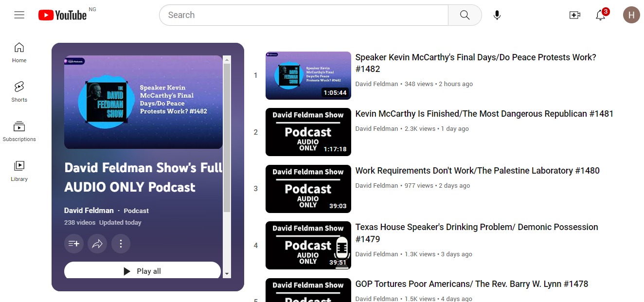Screen dimensions: 644x302
Task: Open the playlist cover thumbnail
Action: (143, 102)
